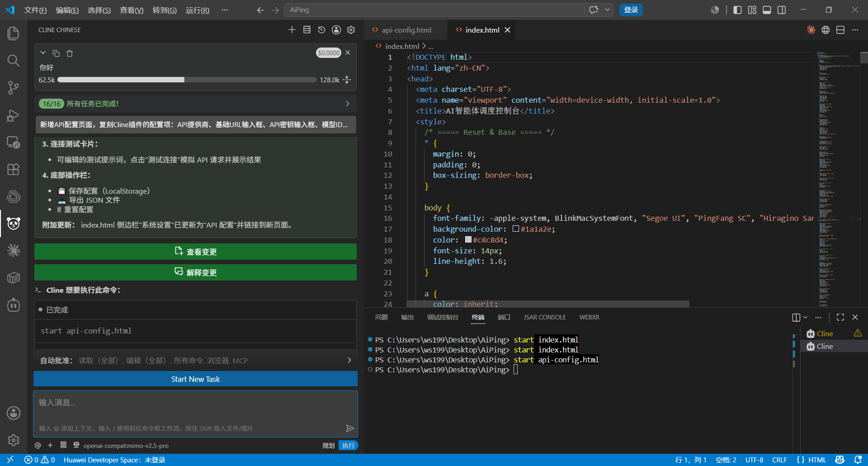Maximize the terminal panel size

[840, 317]
